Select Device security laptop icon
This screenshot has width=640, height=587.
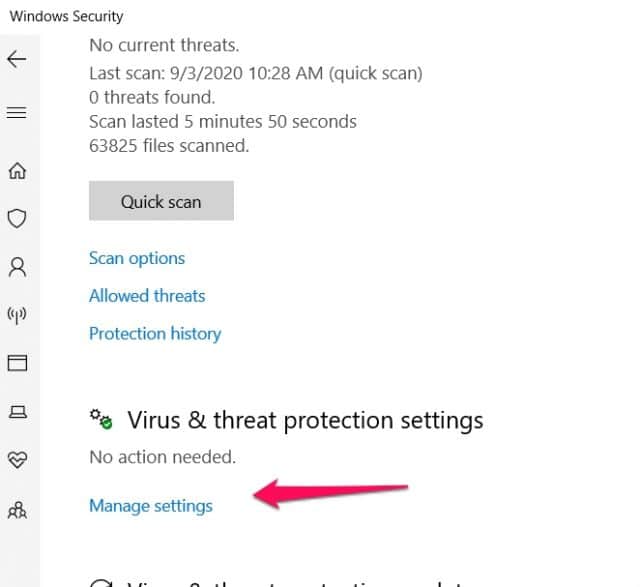[17, 411]
